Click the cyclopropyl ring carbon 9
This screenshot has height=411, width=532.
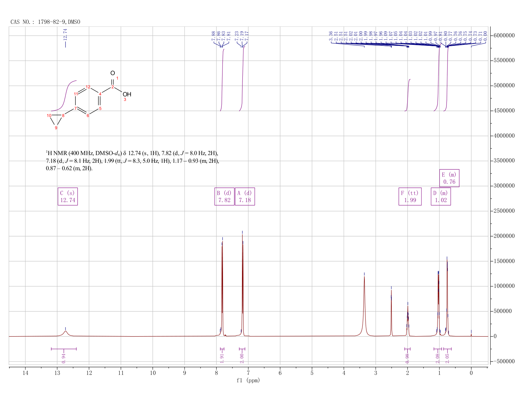[56, 128]
